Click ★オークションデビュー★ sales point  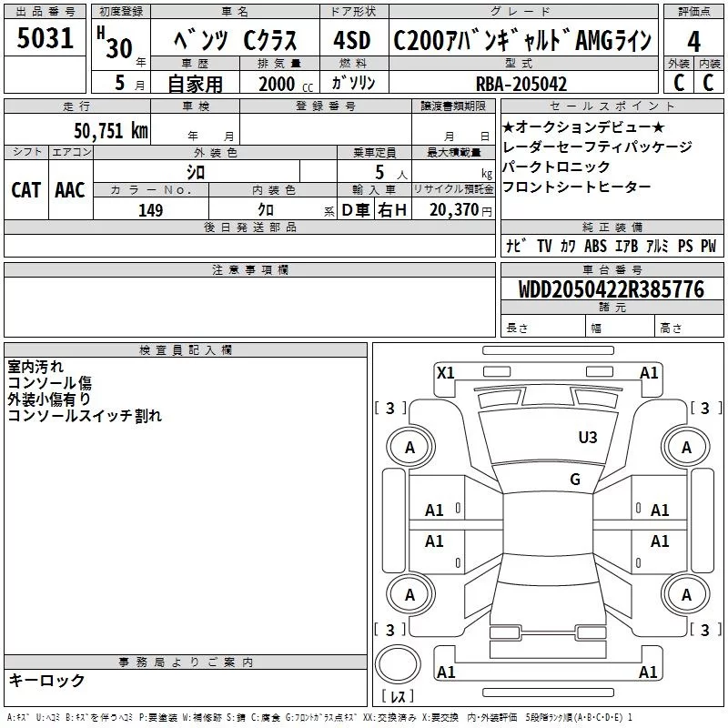(x=583, y=126)
